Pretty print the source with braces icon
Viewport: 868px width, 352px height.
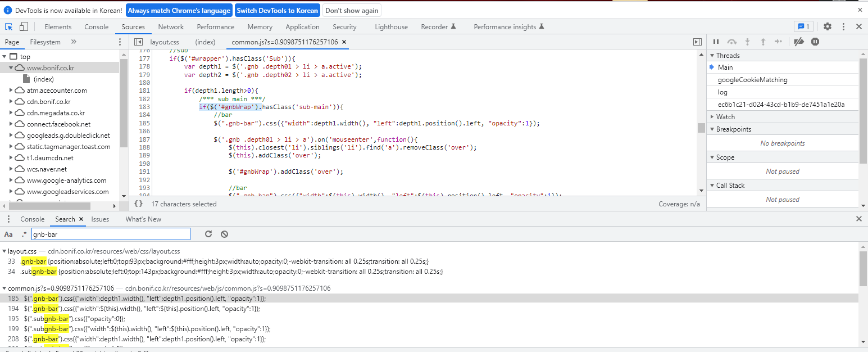point(139,204)
